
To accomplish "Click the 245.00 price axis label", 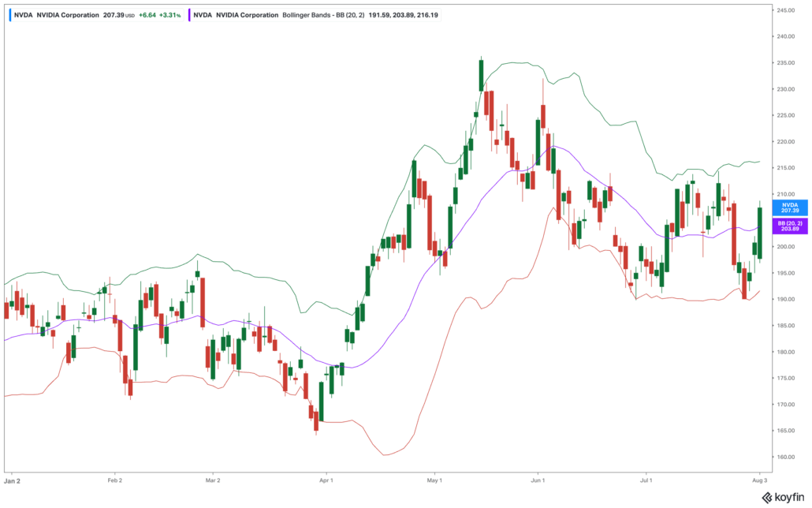I will point(785,10).
